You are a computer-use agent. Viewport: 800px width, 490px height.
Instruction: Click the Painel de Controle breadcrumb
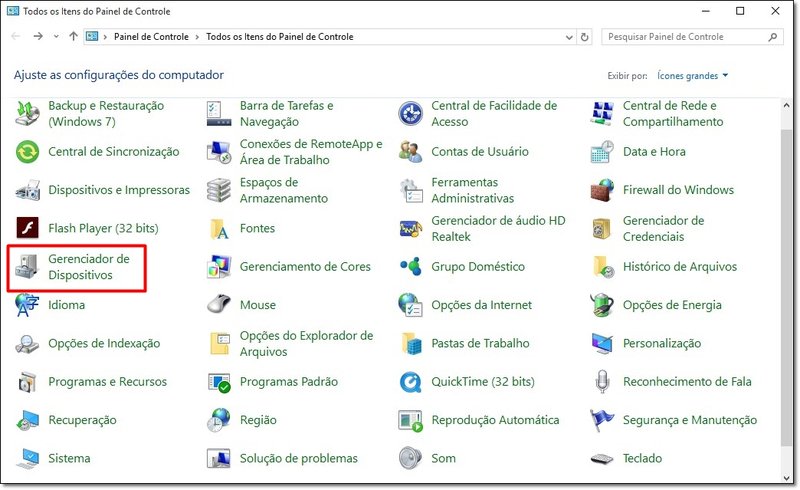coord(151,37)
